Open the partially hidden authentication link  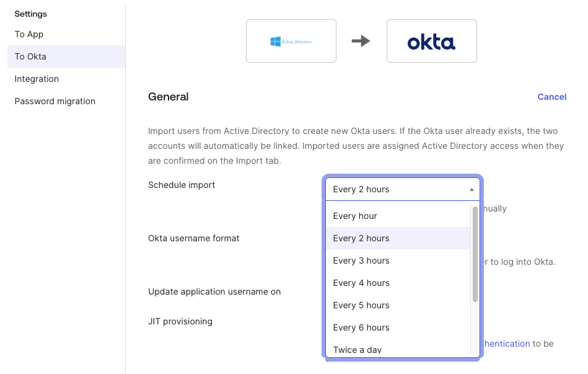(x=507, y=344)
